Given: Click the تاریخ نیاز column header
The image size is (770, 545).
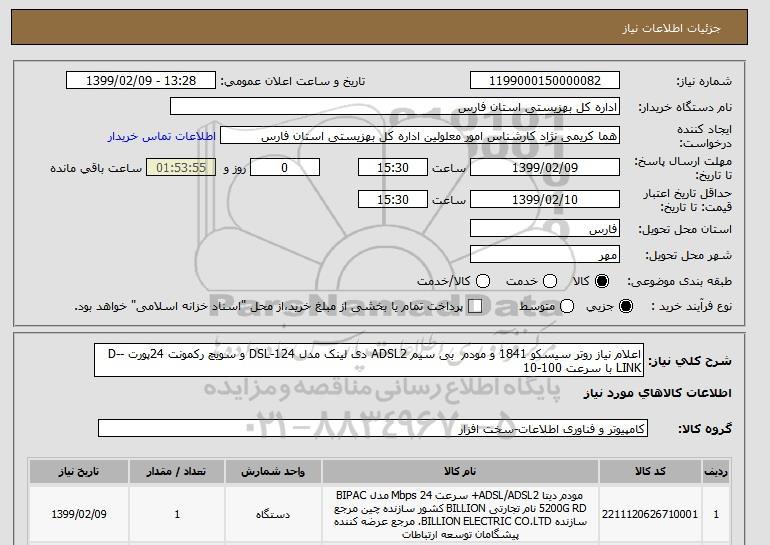Looking at the screenshot, I should tap(79, 471).
